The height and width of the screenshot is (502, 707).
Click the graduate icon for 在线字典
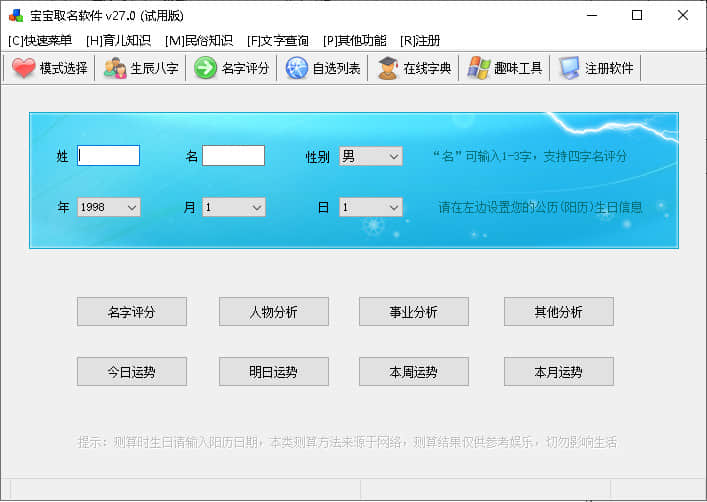[x=388, y=68]
